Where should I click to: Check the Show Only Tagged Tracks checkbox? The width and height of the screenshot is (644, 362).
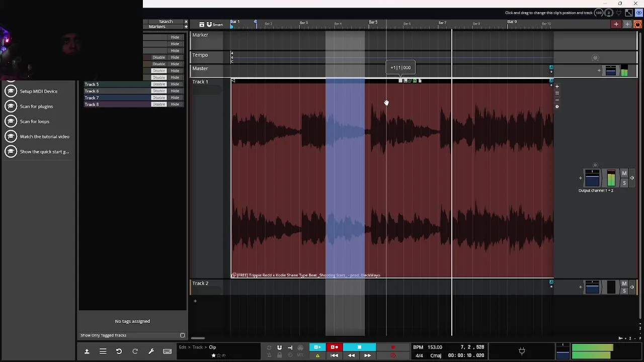(183, 335)
